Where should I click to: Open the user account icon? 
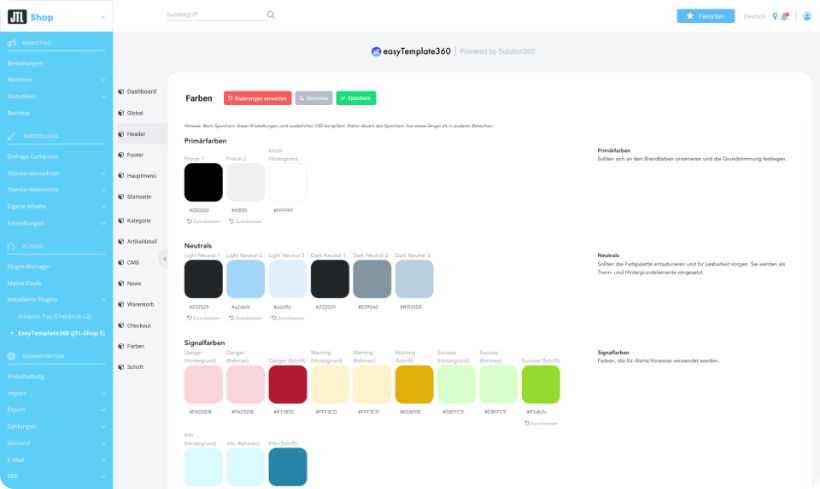807,16
